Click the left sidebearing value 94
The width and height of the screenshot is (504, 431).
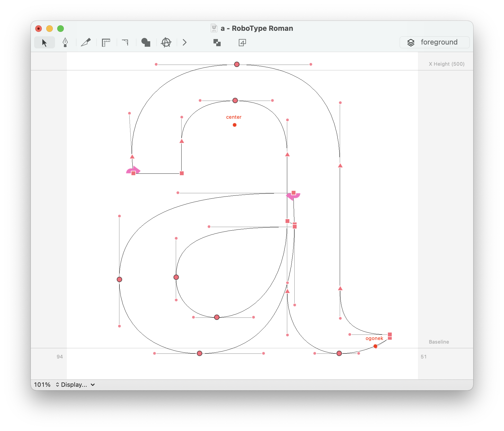coord(60,357)
